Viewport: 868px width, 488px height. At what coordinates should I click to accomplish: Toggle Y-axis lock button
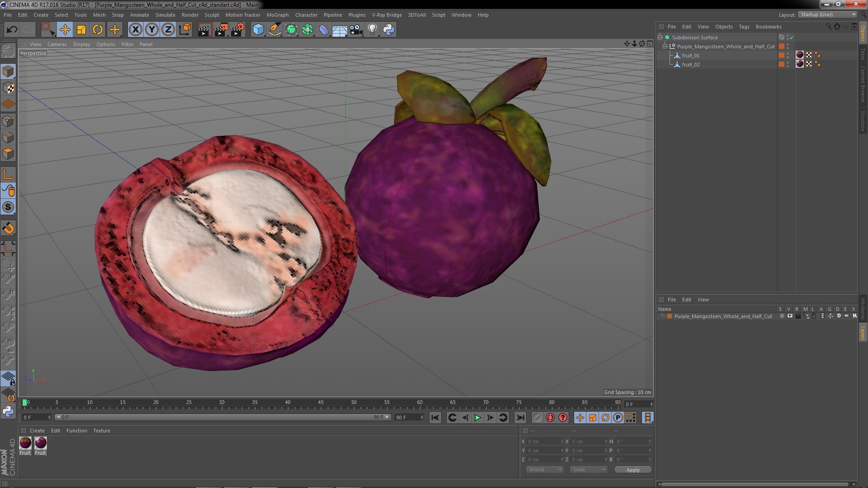click(x=152, y=30)
